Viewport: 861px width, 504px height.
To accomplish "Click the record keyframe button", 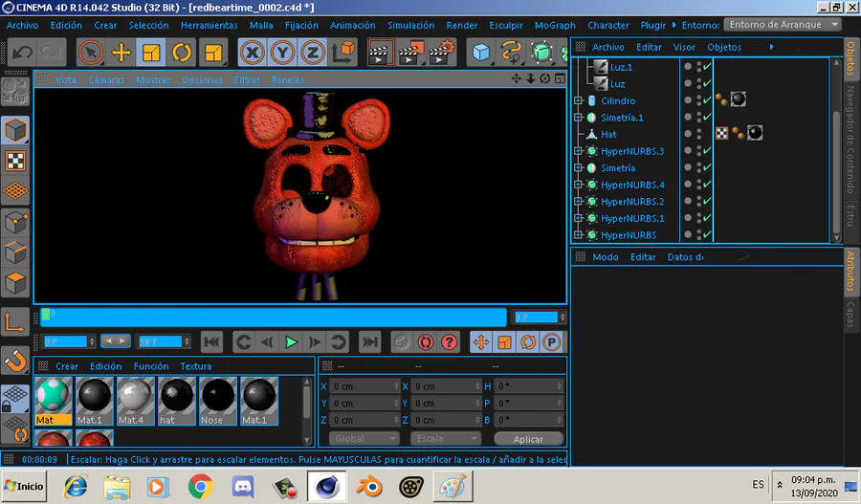I will tap(402, 342).
